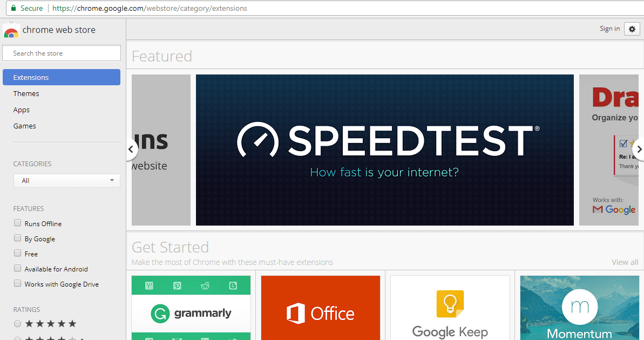The width and height of the screenshot is (644, 340).
Task: Switch to Themes section
Action: coord(26,93)
